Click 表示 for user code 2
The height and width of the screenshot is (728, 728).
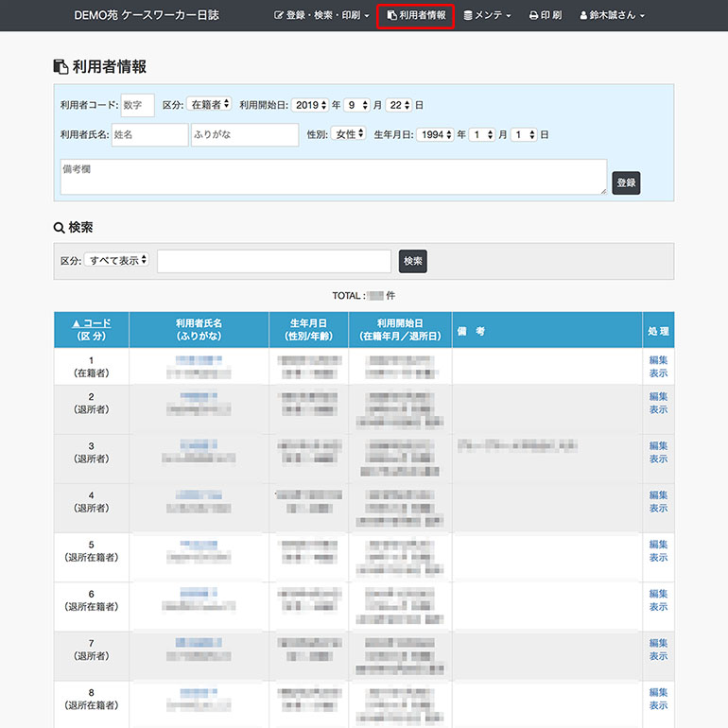658,409
